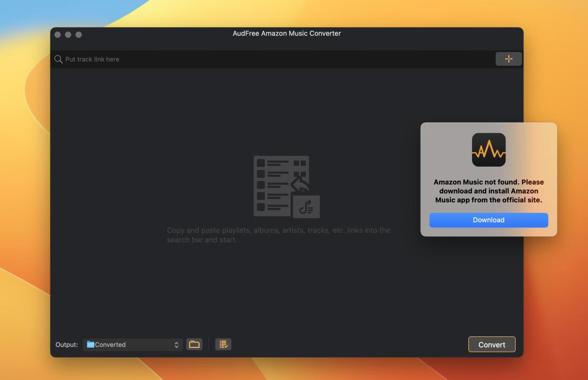The height and width of the screenshot is (380, 588).
Task: Click the window title AudFree Amazon Music Converter
Action: pyautogui.click(x=286, y=33)
